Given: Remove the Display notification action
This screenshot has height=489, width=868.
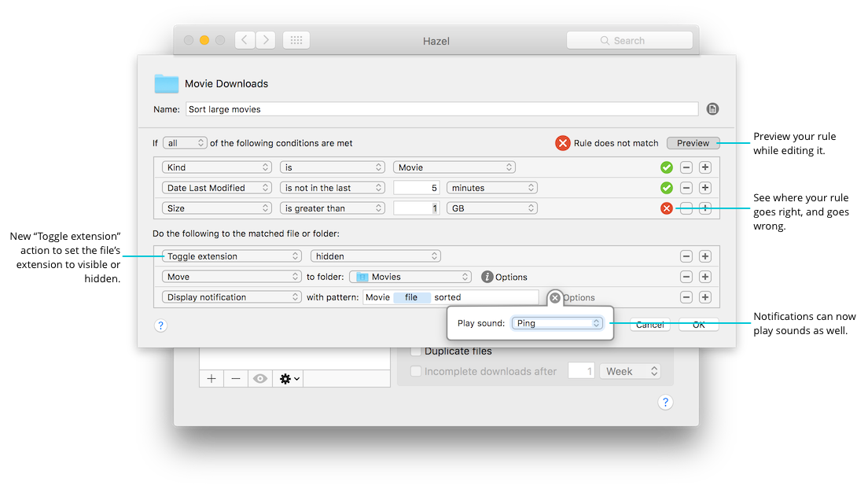Looking at the screenshot, I should (x=686, y=297).
